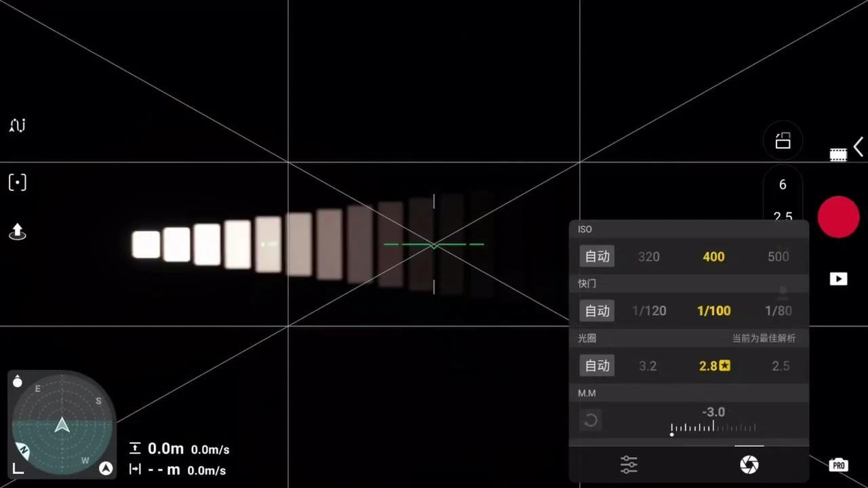The width and height of the screenshot is (868, 488).
Task: Open the playback gallery
Action: [838, 279]
